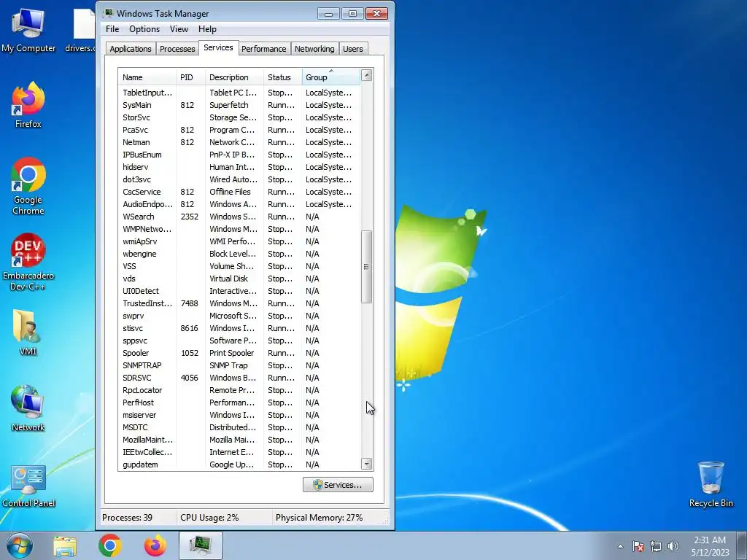Click the clock showing 2:31 AM
The width and height of the screenshot is (747, 560).
pos(710,546)
